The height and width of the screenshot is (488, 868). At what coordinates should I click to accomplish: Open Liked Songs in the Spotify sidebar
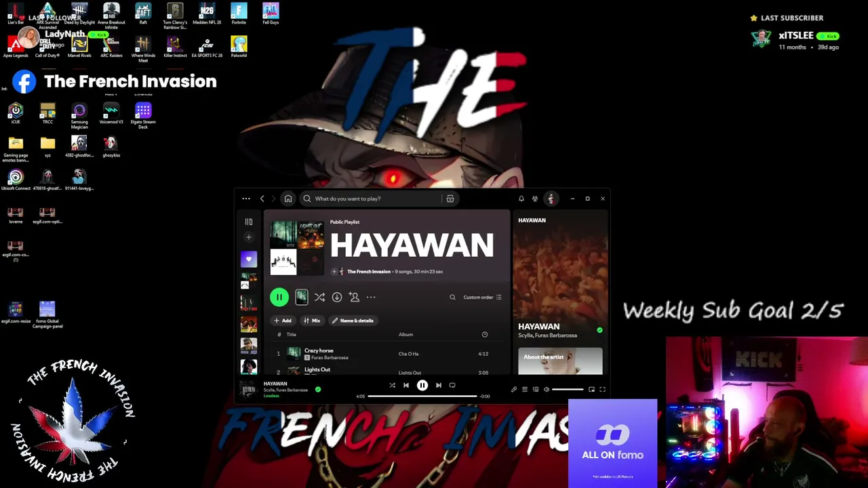click(249, 259)
